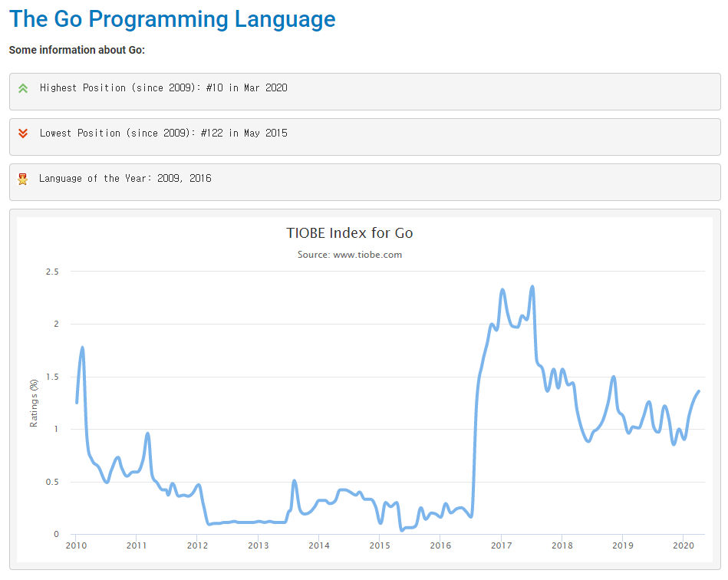
Task: Click the chart line's last point in 2020
Action: pyautogui.click(x=699, y=391)
